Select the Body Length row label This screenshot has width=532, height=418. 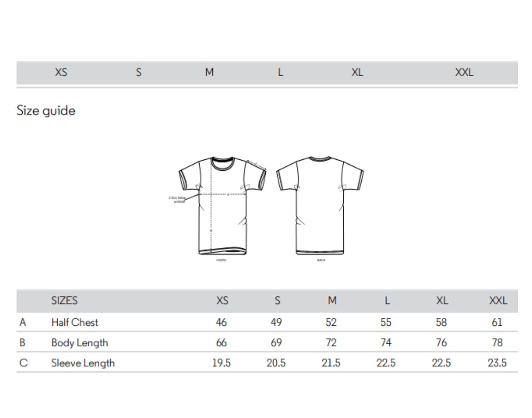(79, 343)
